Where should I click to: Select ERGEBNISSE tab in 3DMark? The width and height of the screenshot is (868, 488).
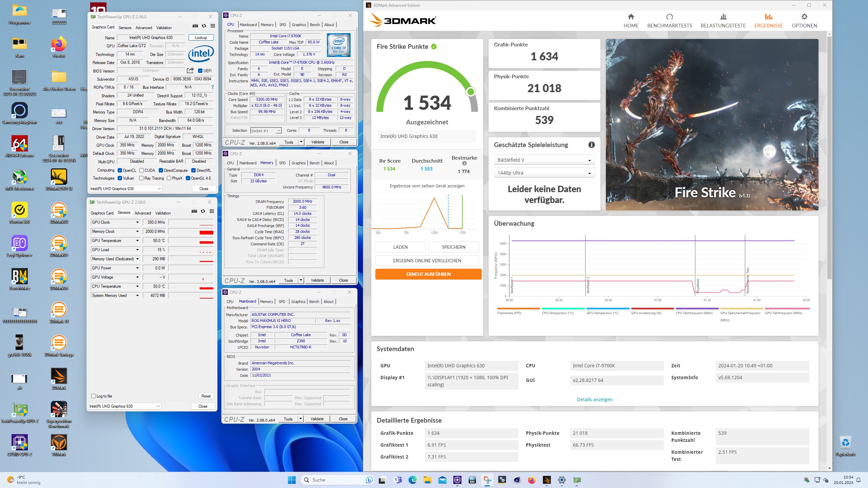coord(768,20)
